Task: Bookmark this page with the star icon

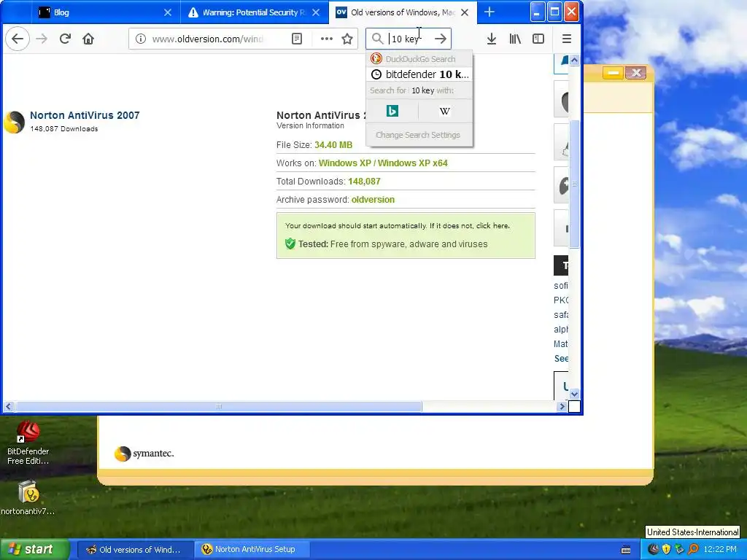Action: click(347, 39)
